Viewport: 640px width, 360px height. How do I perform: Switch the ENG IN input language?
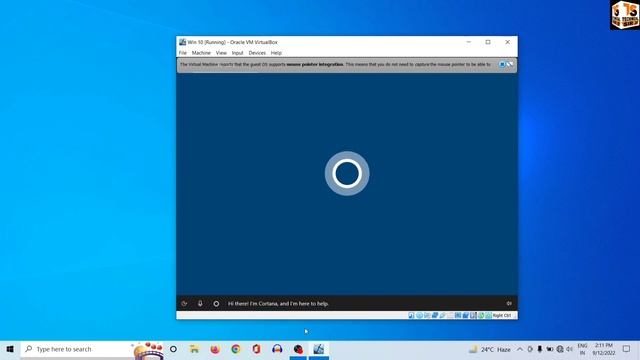pos(582,349)
